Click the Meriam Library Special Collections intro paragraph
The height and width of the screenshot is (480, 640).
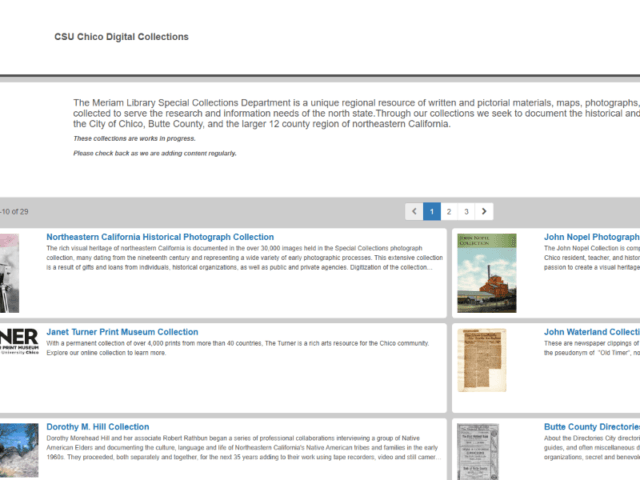tap(356, 113)
